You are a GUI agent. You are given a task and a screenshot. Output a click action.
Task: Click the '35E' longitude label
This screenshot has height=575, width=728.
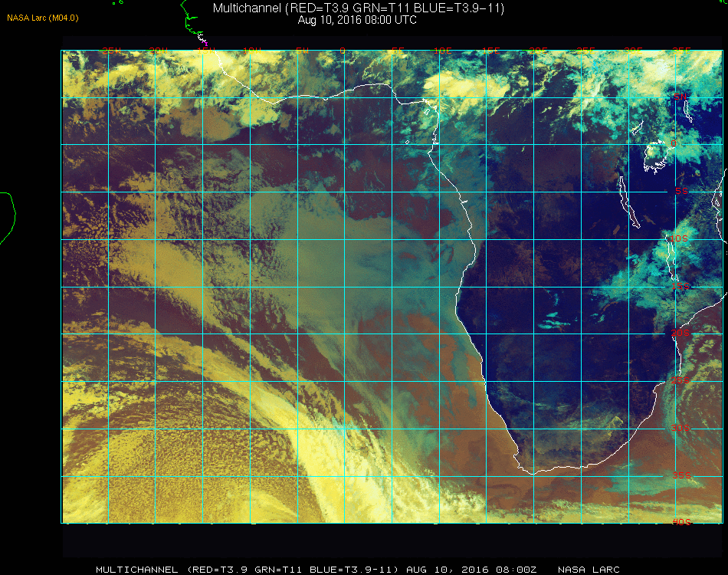click(x=681, y=51)
